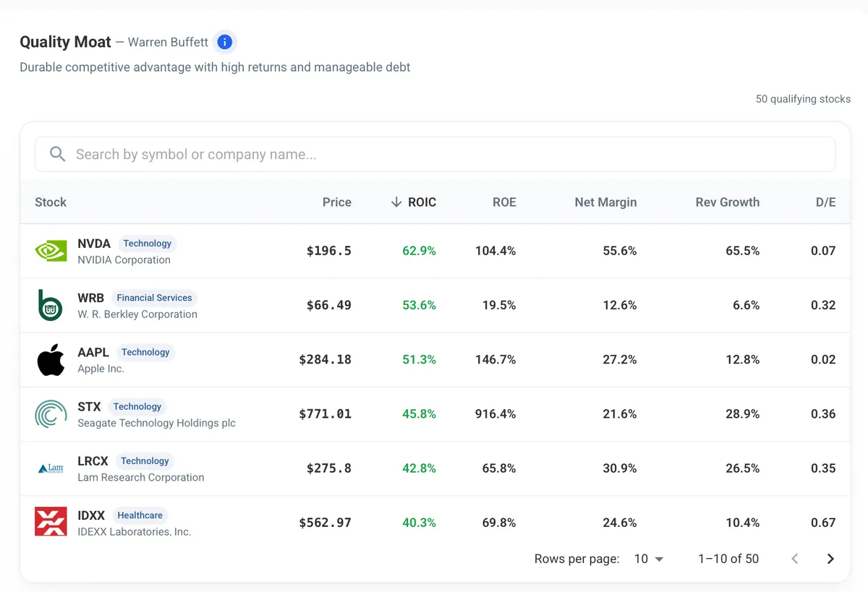Open the Rows per page dropdown

(x=649, y=559)
